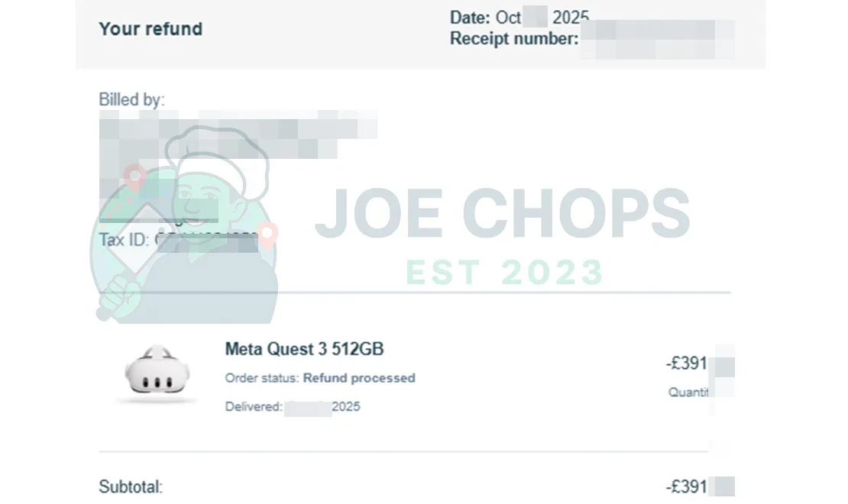The height and width of the screenshot is (504, 848).
Task: Click the blurred receipt number value
Action: pos(657,40)
